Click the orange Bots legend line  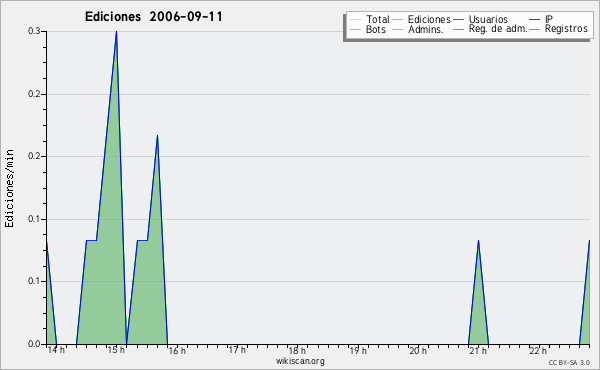355,29
